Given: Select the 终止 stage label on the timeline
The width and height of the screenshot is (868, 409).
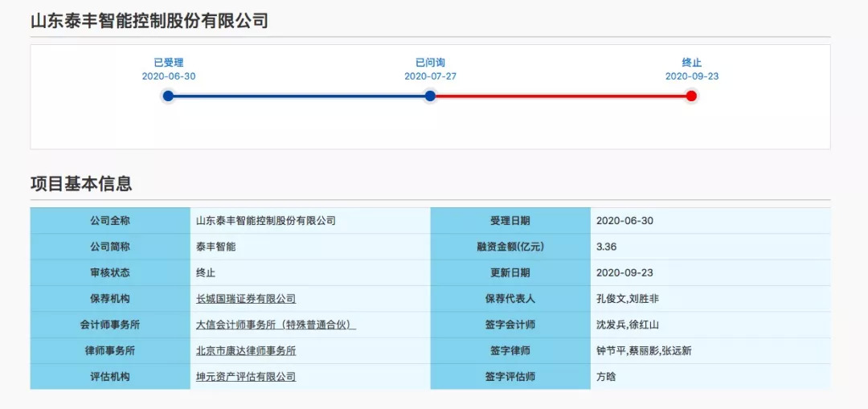Looking at the screenshot, I should click(x=691, y=63).
